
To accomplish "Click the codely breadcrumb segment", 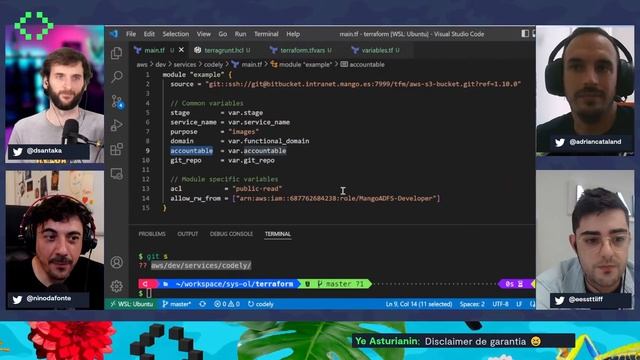I will coord(213,64).
